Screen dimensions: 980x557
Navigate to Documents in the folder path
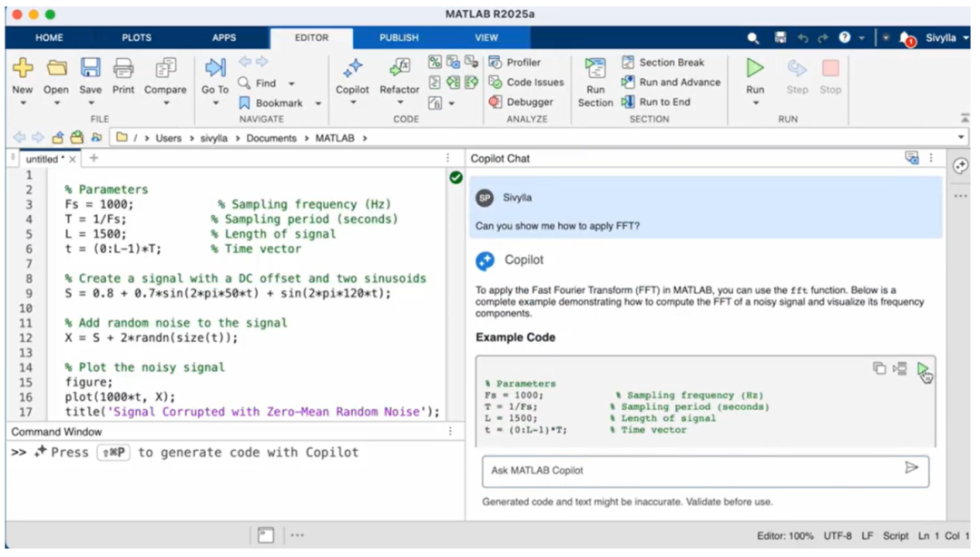click(x=271, y=138)
